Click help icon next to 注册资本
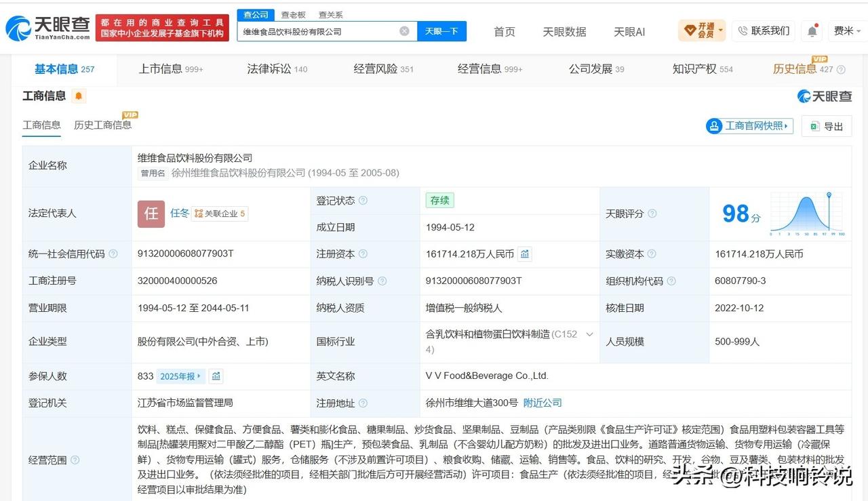The height and width of the screenshot is (501, 868). pyautogui.click(x=363, y=254)
